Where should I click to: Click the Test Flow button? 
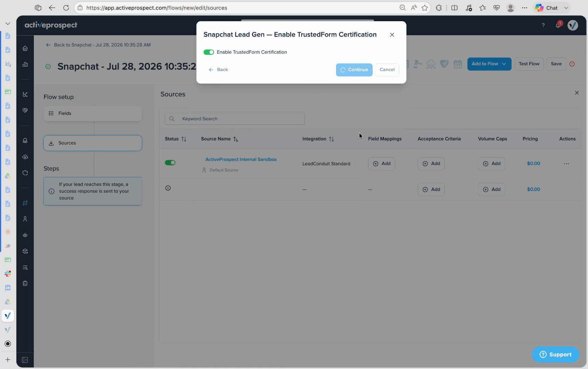coord(529,64)
